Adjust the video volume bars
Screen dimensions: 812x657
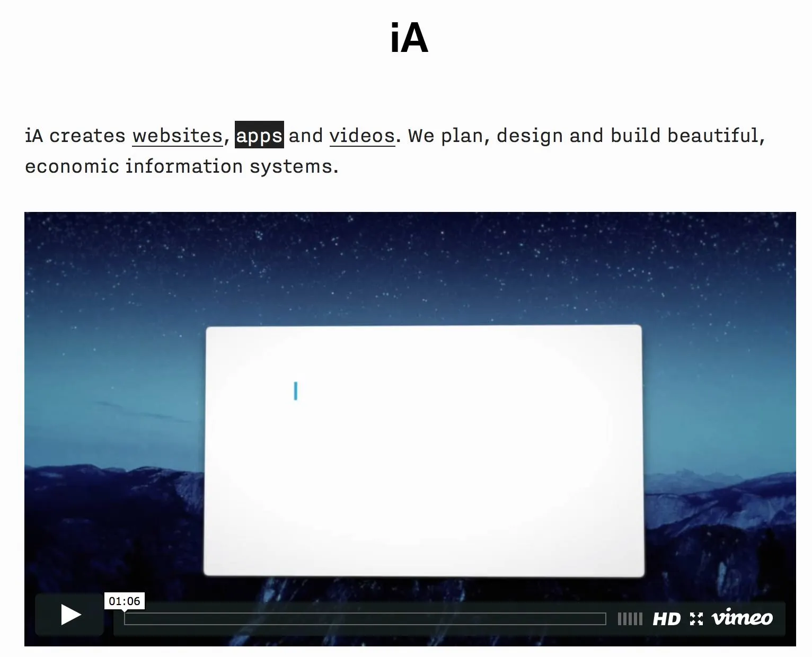click(x=630, y=619)
